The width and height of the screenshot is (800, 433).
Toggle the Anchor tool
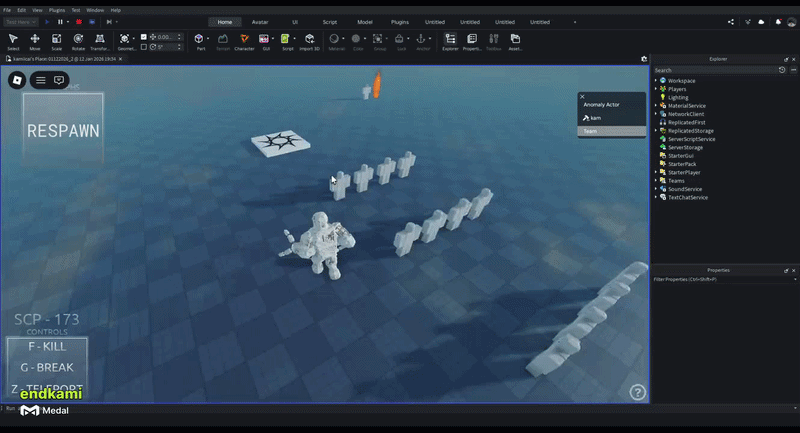pyautogui.click(x=421, y=41)
